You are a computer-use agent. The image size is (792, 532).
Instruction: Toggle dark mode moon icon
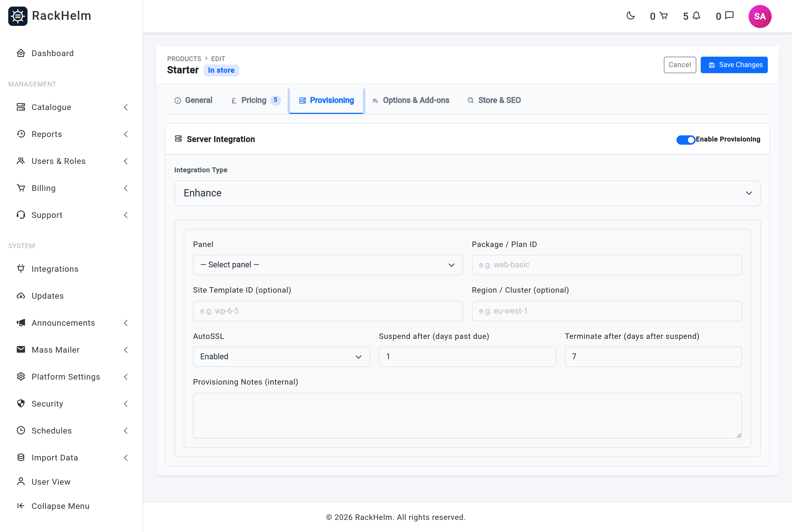tap(631, 16)
